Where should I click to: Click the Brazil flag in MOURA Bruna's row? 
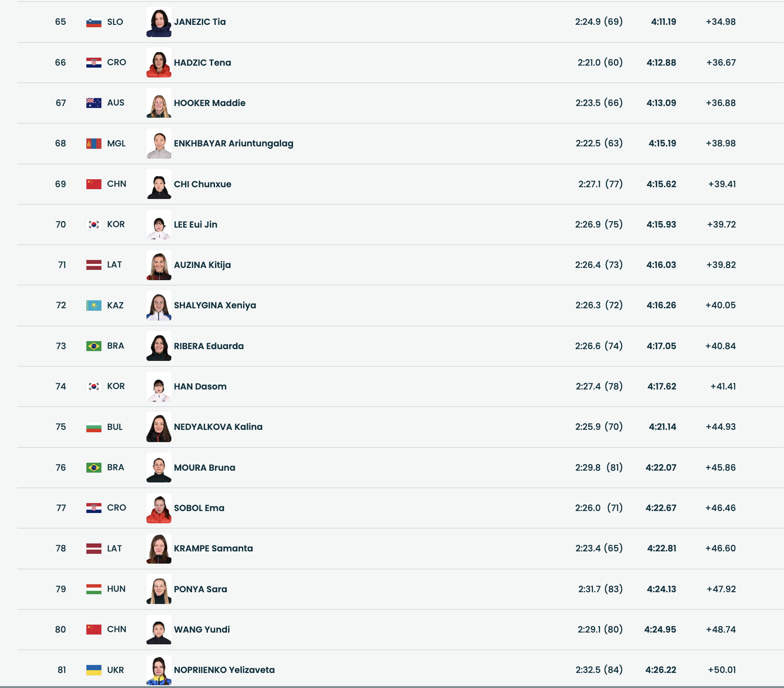point(94,468)
